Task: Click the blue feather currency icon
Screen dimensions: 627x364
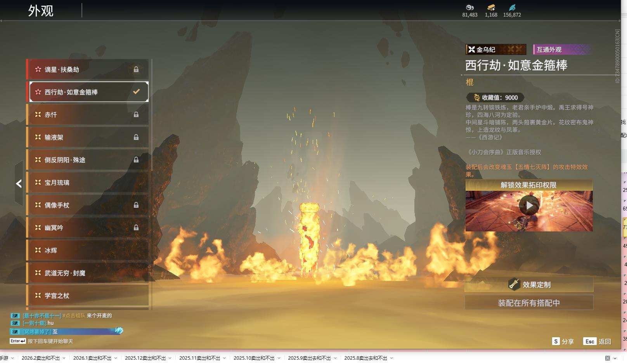Action: tap(512, 7)
